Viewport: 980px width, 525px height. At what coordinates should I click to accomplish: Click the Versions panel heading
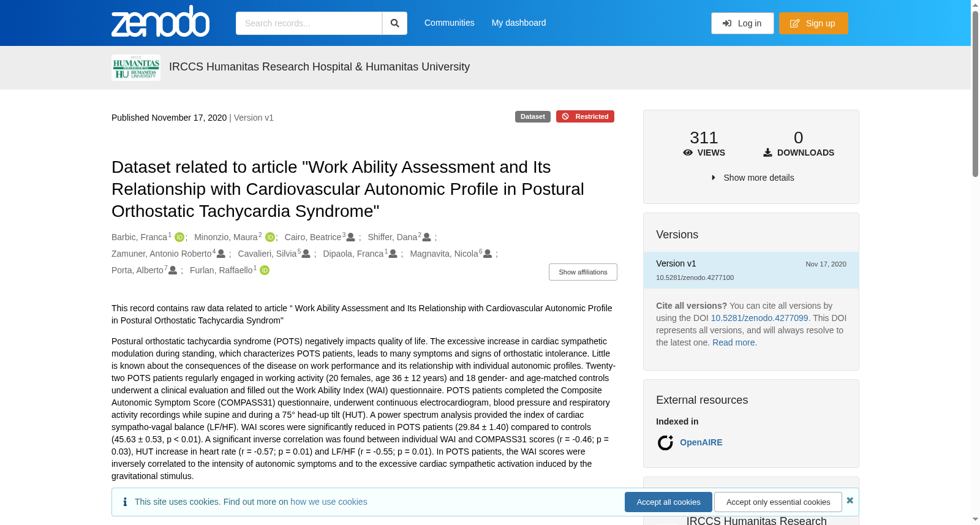677,235
